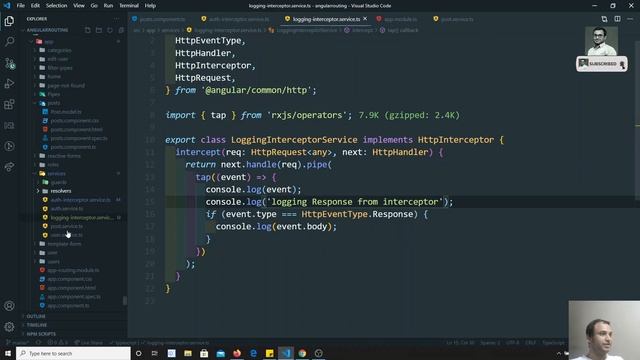Click the Windows search box
The width and height of the screenshot is (640, 360).
[x=73, y=353]
